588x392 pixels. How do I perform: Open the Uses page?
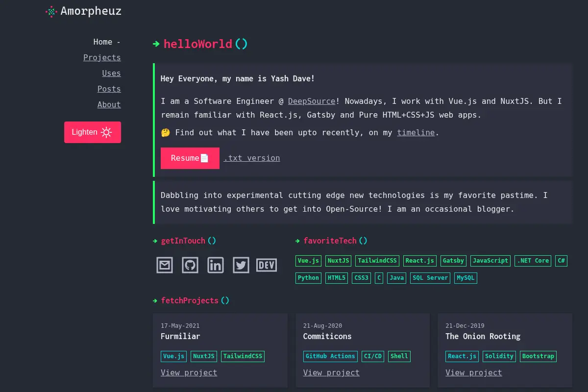tap(111, 73)
